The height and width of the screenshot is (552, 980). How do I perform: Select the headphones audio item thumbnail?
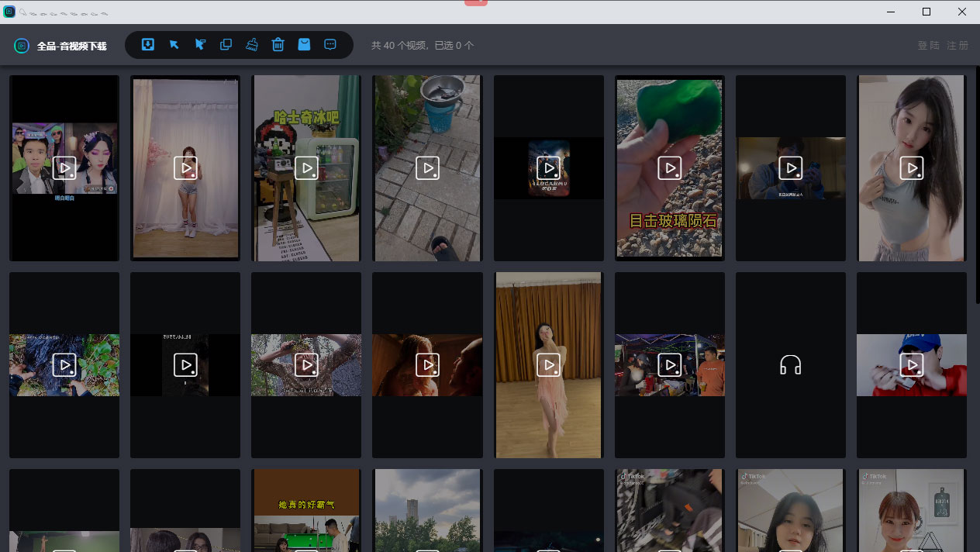(790, 364)
